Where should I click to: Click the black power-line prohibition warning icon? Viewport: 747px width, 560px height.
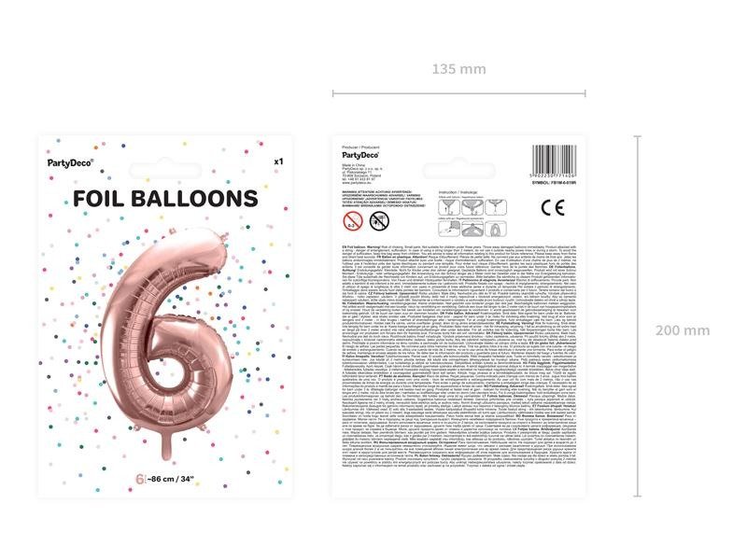point(379,220)
